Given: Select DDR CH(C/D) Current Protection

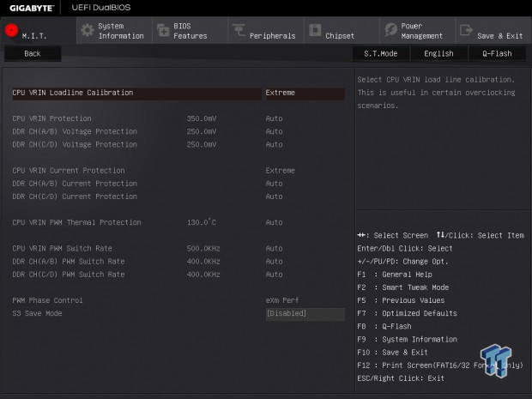Looking at the screenshot, I should pyautogui.click(x=75, y=196).
